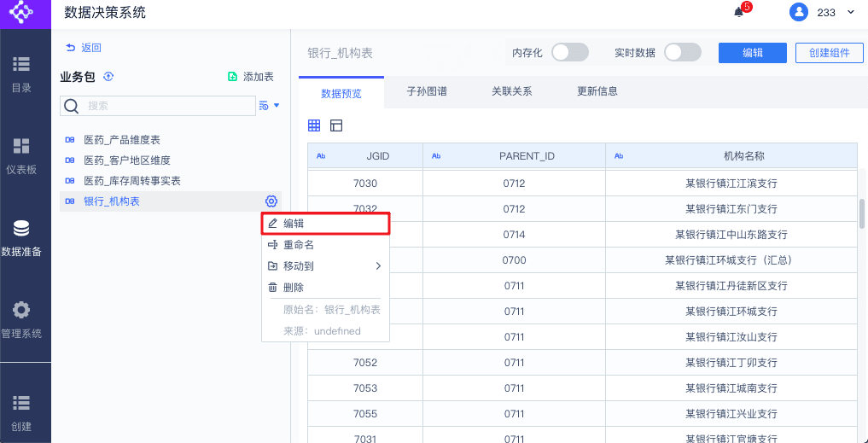Go to 仪表板 in the sidebar
Viewport: 868px width, 443px height.
21,155
